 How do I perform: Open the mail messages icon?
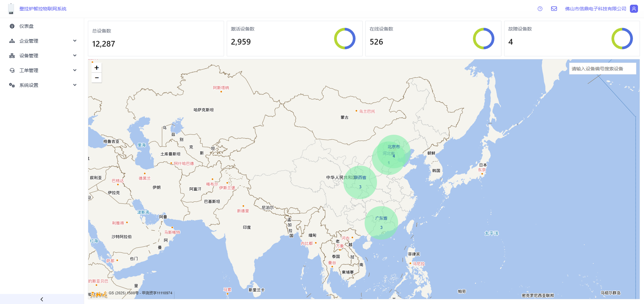click(x=554, y=9)
